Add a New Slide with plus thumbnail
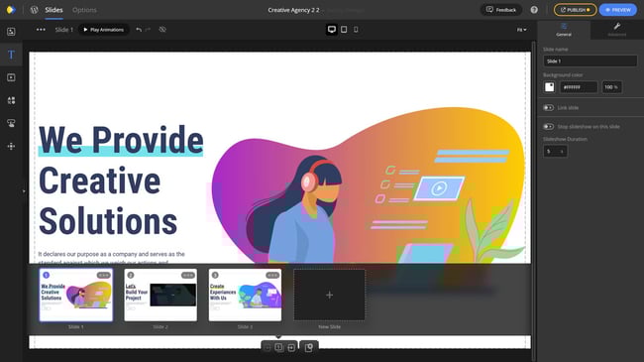Image resolution: width=644 pixels, height=362 pixels. [x=329, y=295]
